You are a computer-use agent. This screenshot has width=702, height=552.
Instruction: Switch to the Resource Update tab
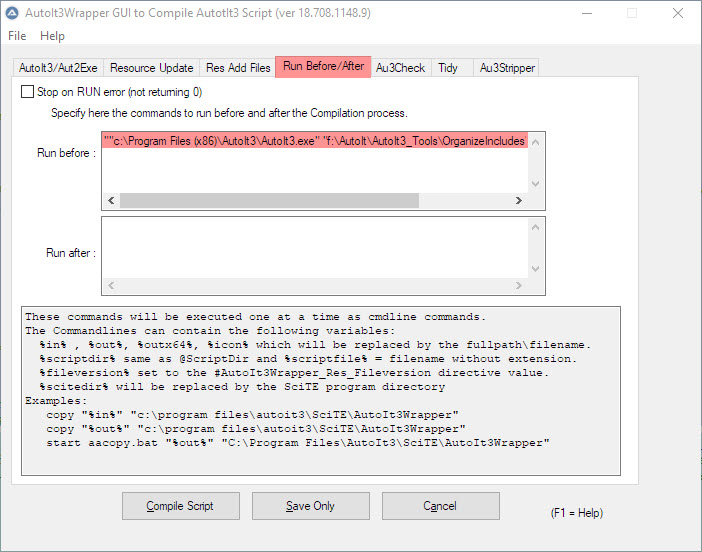[x=151, y=68]
